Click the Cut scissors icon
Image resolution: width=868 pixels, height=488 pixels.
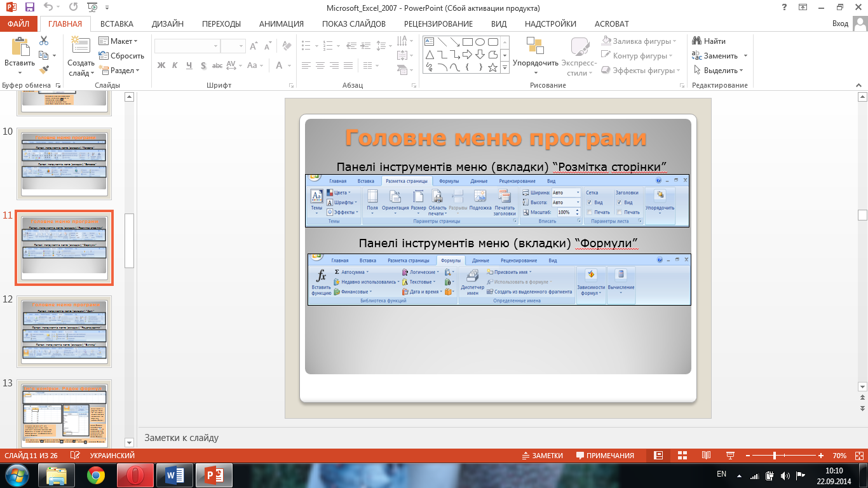44,41
